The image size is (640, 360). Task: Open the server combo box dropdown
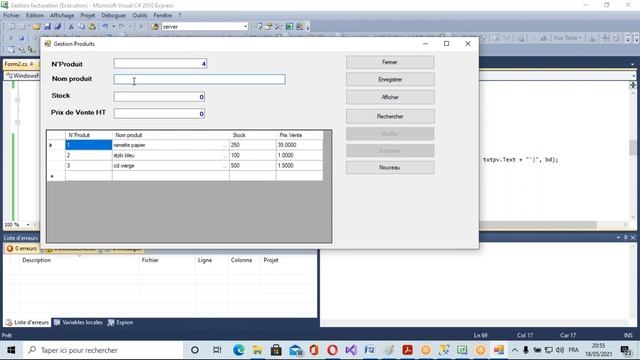pyautogui.click(x=245, y=27)
